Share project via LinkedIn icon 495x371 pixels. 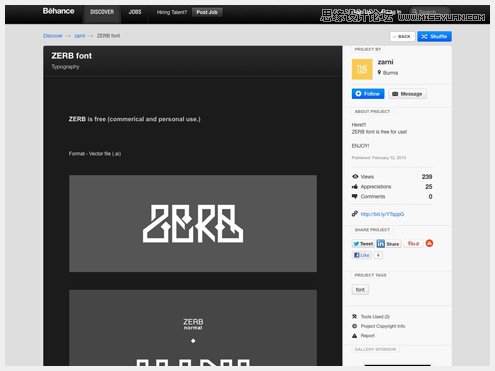(x=381, y=244)
